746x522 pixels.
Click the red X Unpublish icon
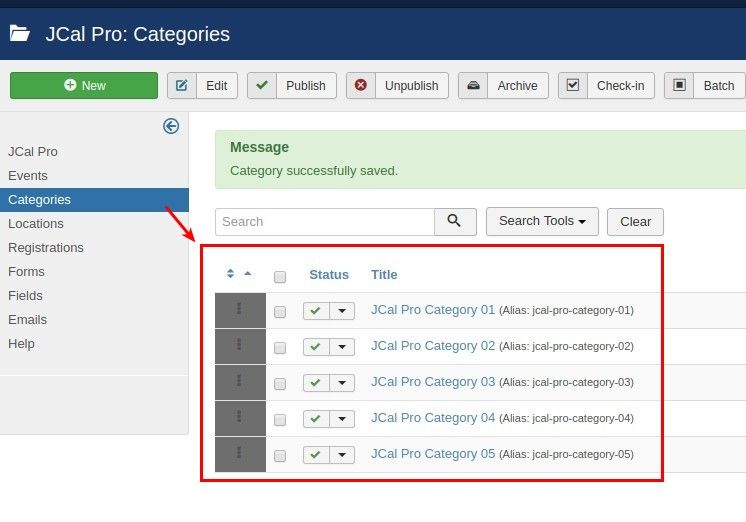coord(361,86)
